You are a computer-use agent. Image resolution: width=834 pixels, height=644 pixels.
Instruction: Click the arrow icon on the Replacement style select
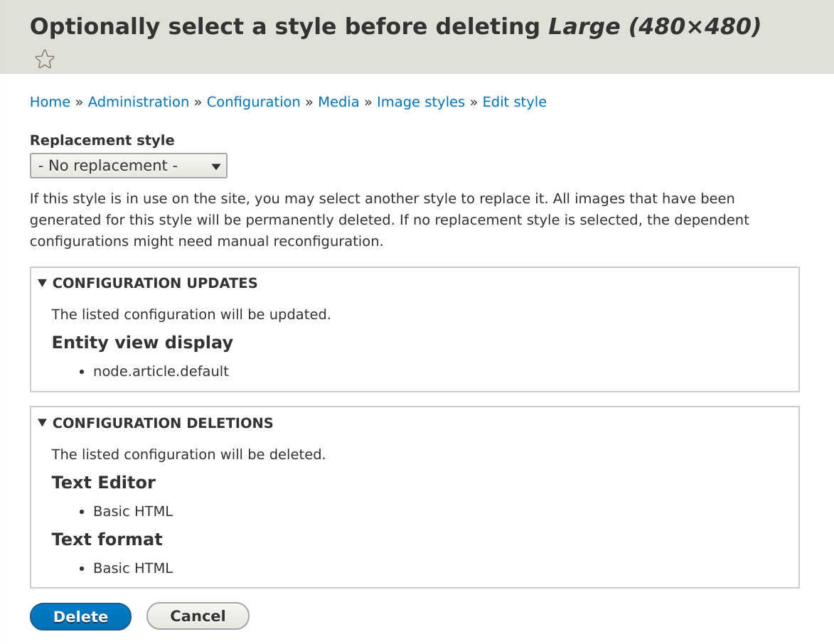[x=215, y=166]
